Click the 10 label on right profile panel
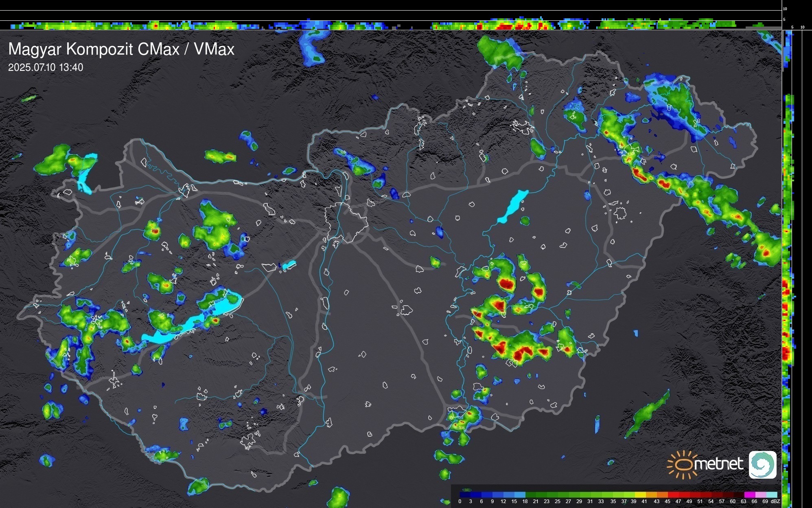This screenshot has width=812, height=508. click(802, 27)
